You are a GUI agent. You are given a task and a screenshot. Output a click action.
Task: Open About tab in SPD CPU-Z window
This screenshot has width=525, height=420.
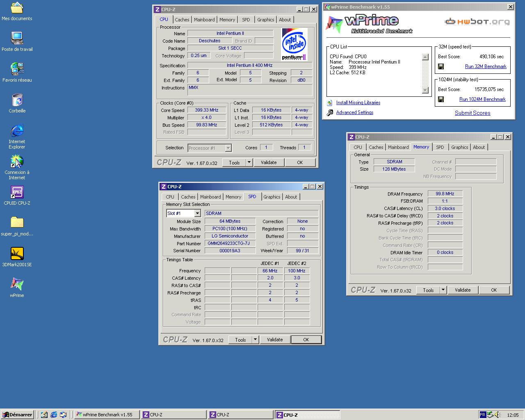291,197
